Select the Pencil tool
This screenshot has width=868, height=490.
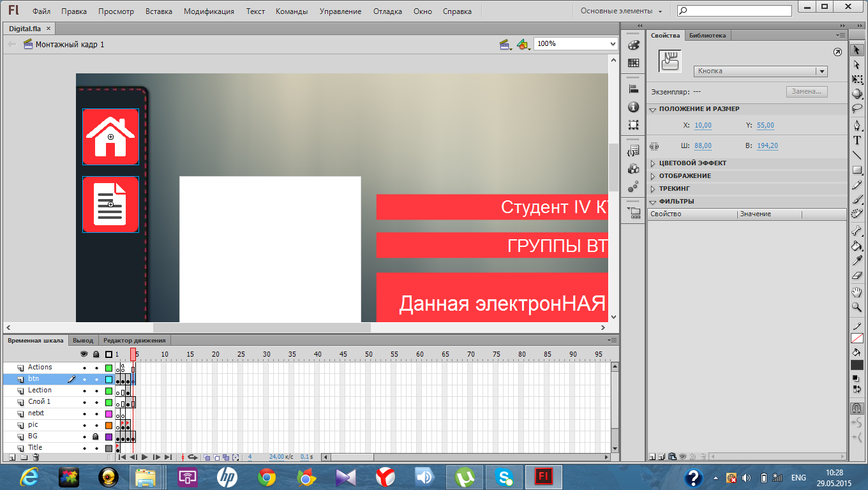[x=857, y=184]
